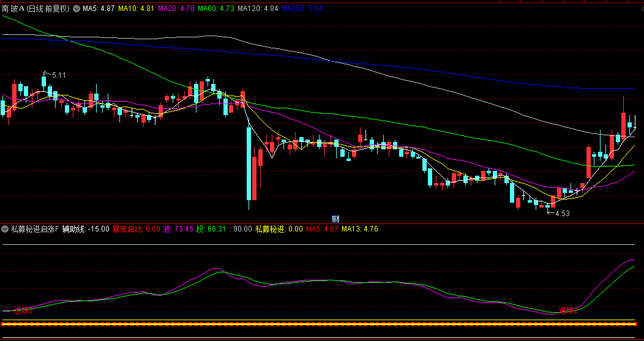Click the 财 marker on the chart
The image size is (644, 341).
[335, 219]
